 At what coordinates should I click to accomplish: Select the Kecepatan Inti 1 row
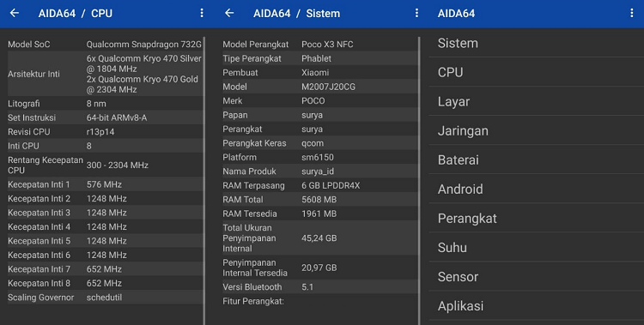pyautogui.click(x=105, y=184)
